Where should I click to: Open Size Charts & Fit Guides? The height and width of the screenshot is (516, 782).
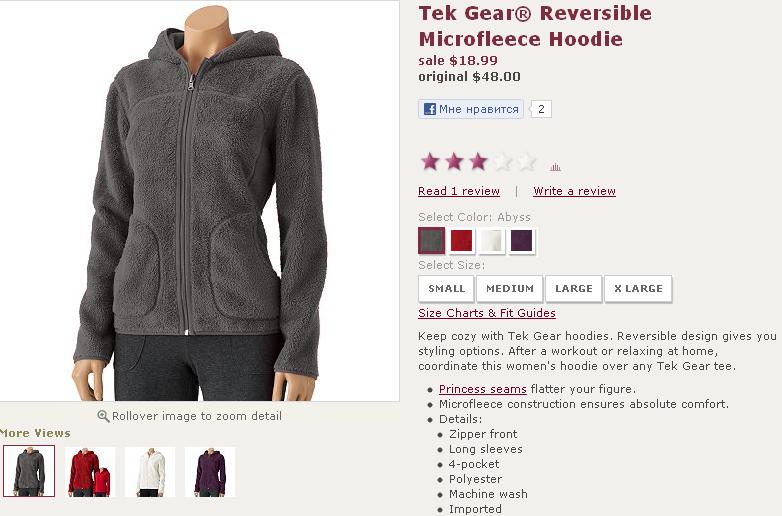[487, 313]
